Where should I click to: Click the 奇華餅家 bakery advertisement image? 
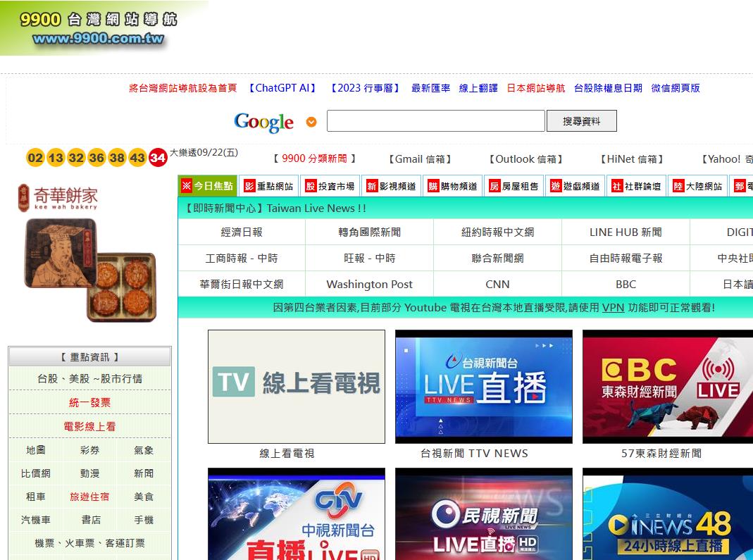tap(88, 253)
